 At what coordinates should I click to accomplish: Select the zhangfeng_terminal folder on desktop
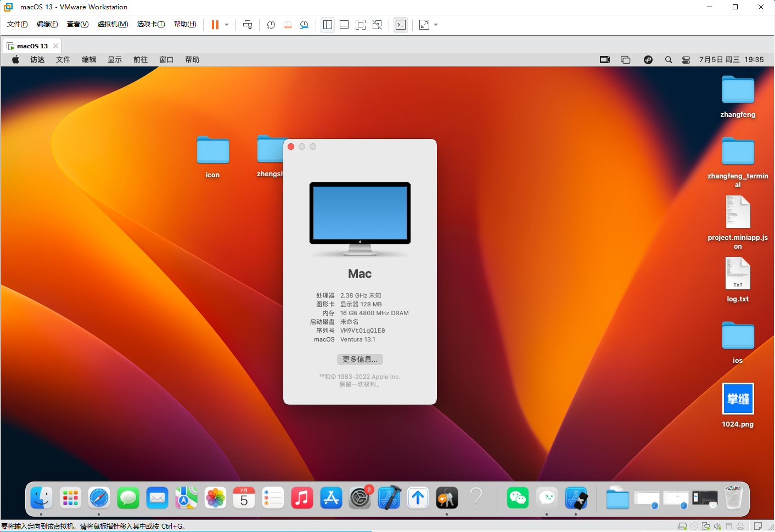pos(738,151)
